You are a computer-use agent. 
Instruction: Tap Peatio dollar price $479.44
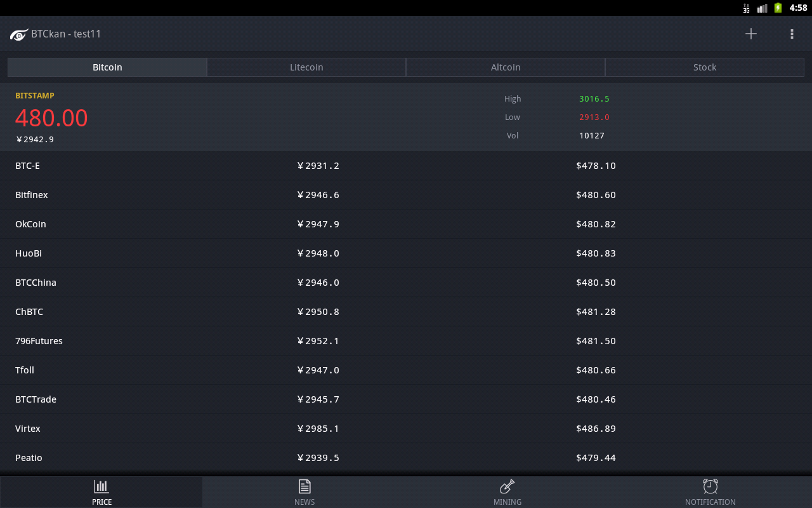(596, 458)
